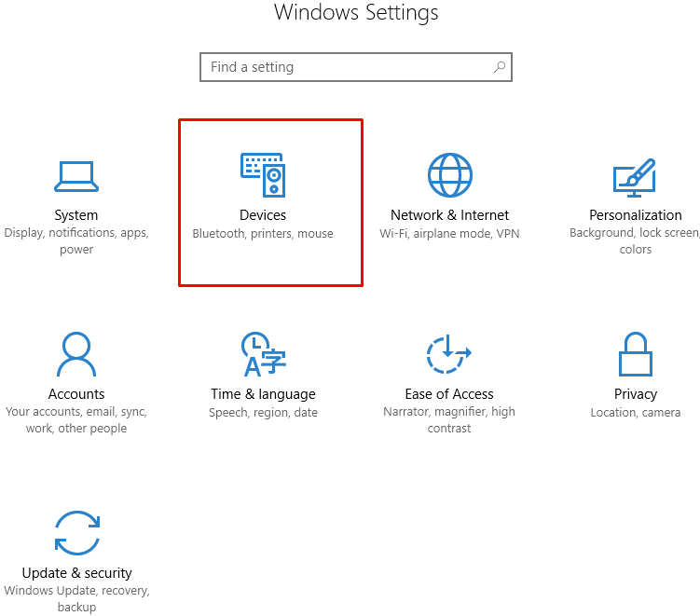Click into the Find a setting box

coord(356,67)
